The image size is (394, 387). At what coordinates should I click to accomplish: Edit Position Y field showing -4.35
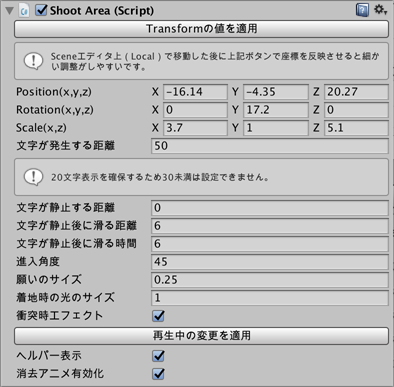276,92
